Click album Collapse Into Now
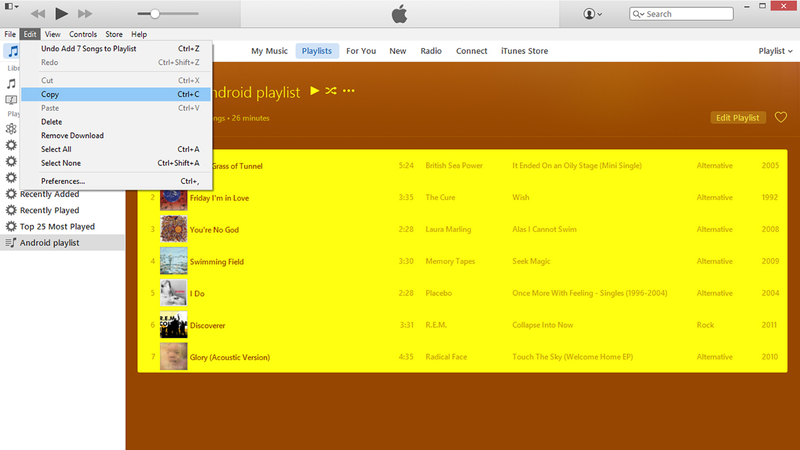Viewport: 800px width, 450px height. coord(542,325)
